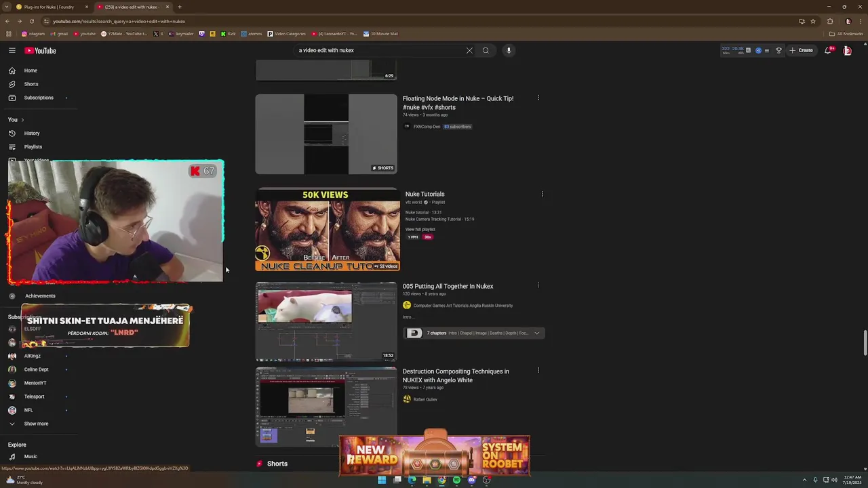
Task: Open the taskbar weather widget
Action: pyautogui.click(x=25, y=480)
